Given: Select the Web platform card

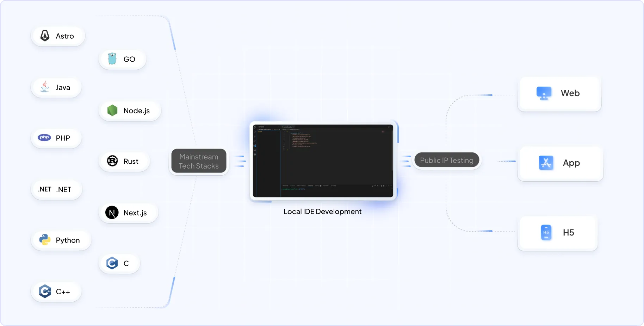Looking at the screenshot, I should [559, 94].
